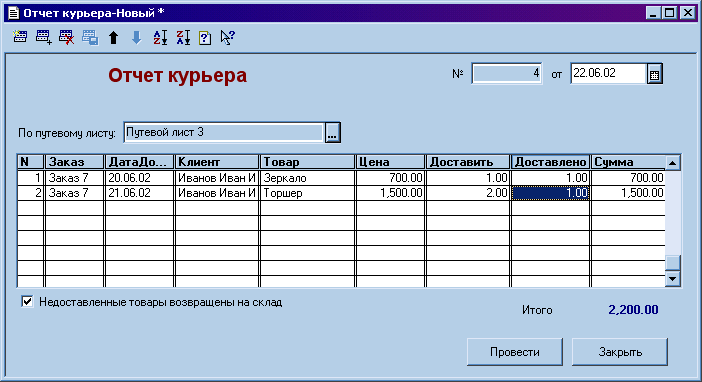
Task: Click the row number 1 cell
Action: click(30, 178)
